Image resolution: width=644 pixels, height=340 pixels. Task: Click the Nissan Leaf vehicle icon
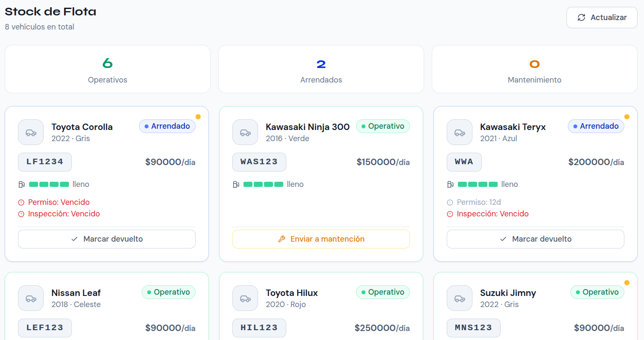[31, 298]
